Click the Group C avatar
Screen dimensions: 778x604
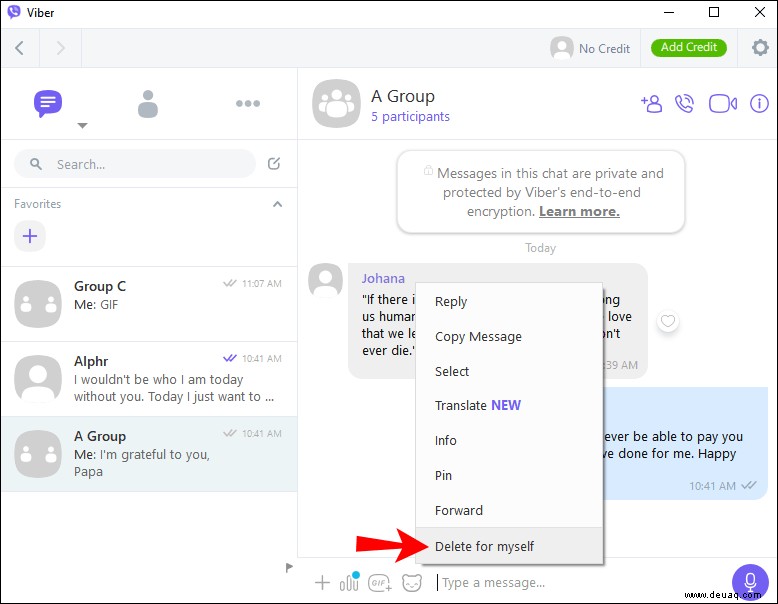pyautogui.click(x=38, y=304)
